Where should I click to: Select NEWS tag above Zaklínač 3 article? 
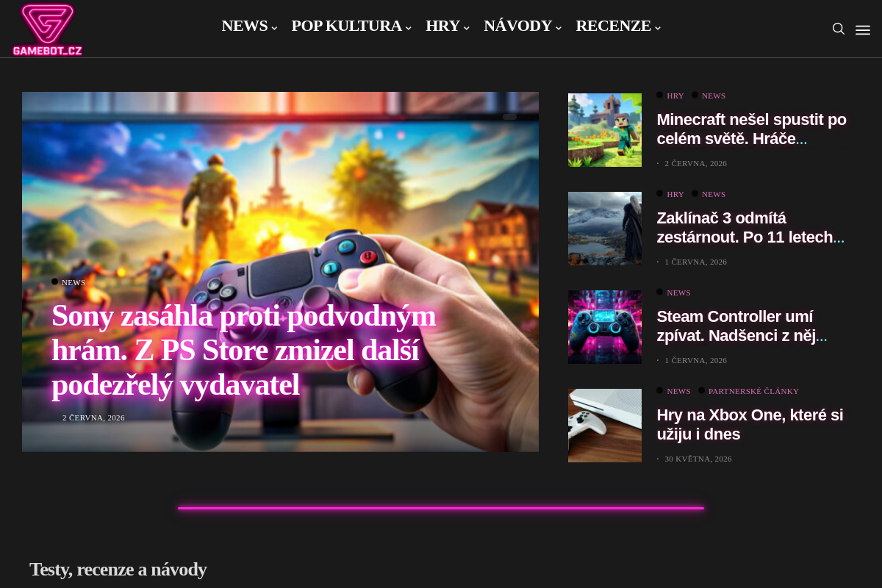tap(713, 194)
